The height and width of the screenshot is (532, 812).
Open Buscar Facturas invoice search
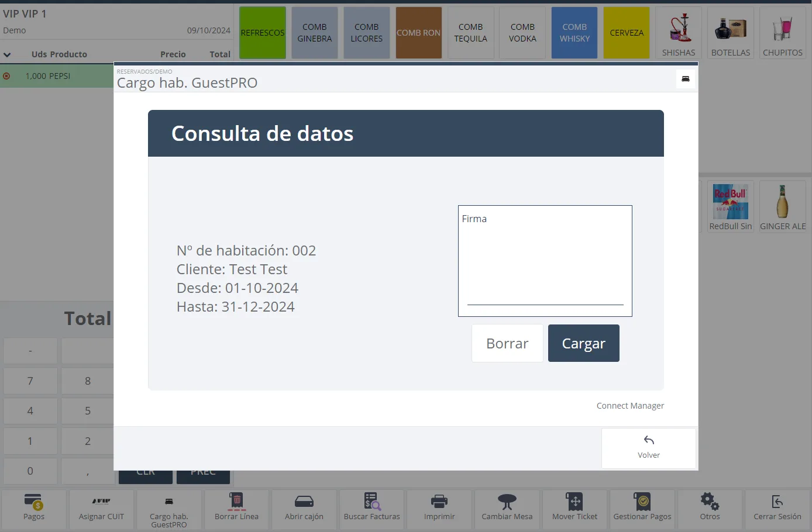pos(371,502)
